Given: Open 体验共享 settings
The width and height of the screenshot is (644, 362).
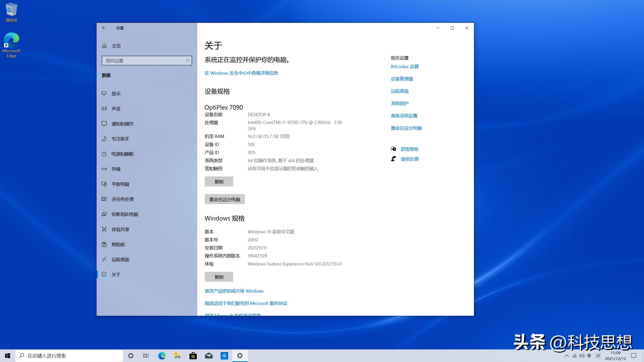Looking at the screenshot, I should pos(120,229).
